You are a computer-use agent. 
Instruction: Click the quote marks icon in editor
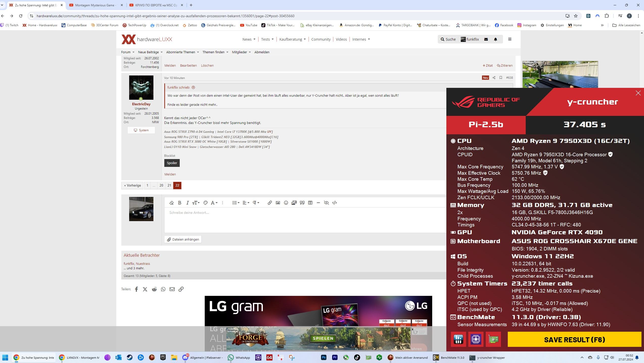(302, 203)
